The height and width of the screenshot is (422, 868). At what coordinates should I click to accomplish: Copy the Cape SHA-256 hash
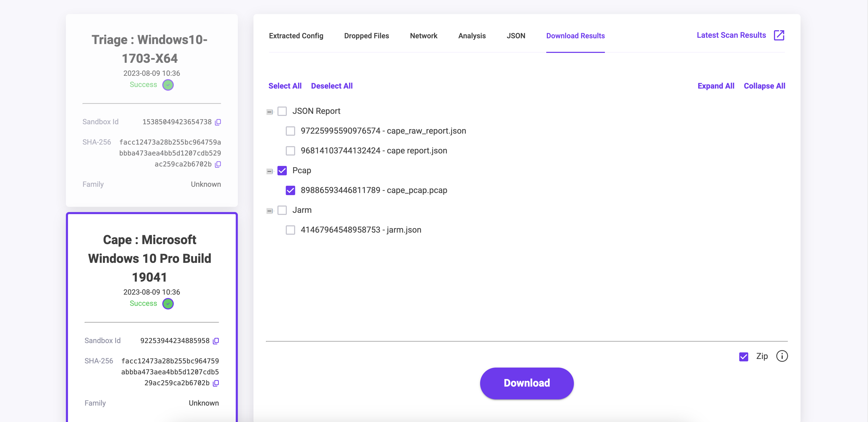coord(216,383)
